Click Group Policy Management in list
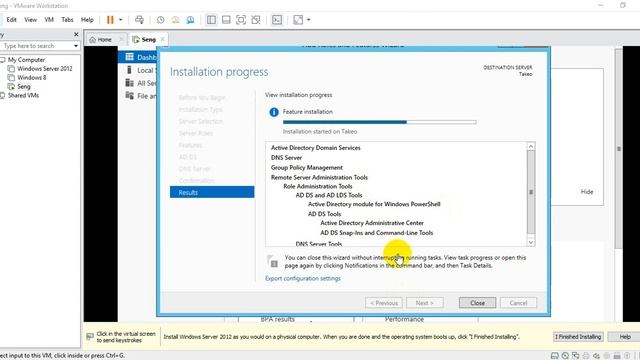Image resolution: width=640 pixels, height=360 pixels. click(307, 168)
